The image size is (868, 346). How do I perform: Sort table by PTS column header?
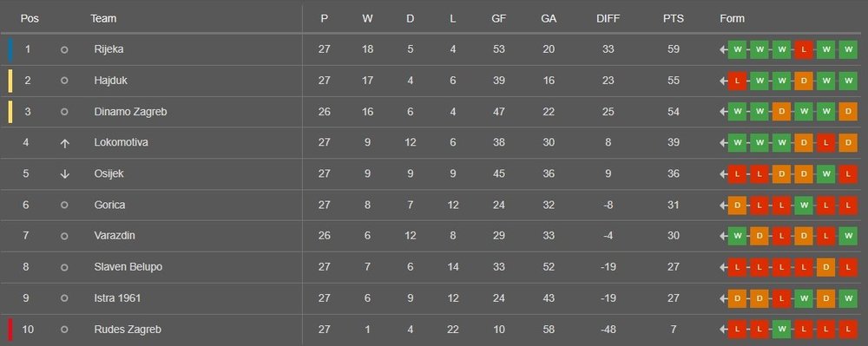pos(674,18)
